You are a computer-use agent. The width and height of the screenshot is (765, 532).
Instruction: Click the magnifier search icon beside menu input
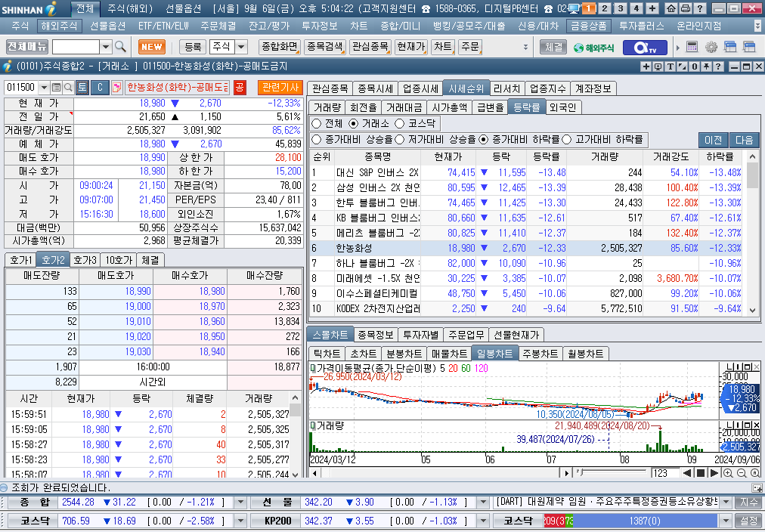[x=120, y=47]
